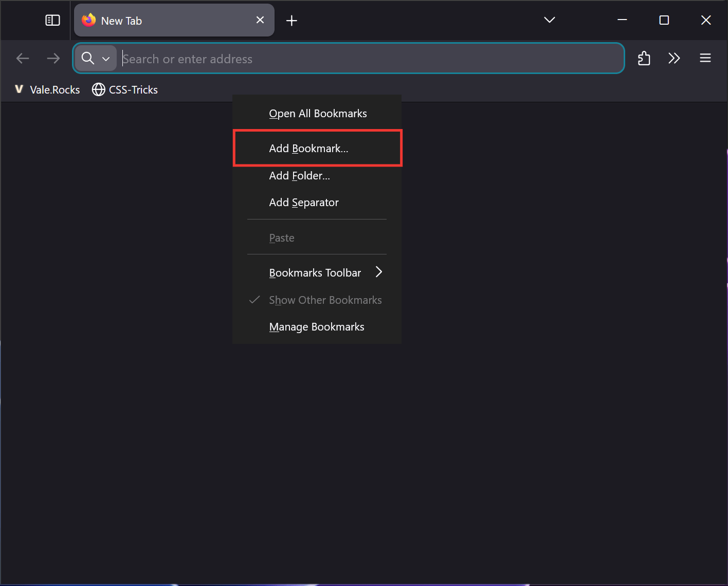728x586 pixels.
Task: Click the back navigation arrow
Action: tap(23, 58)
